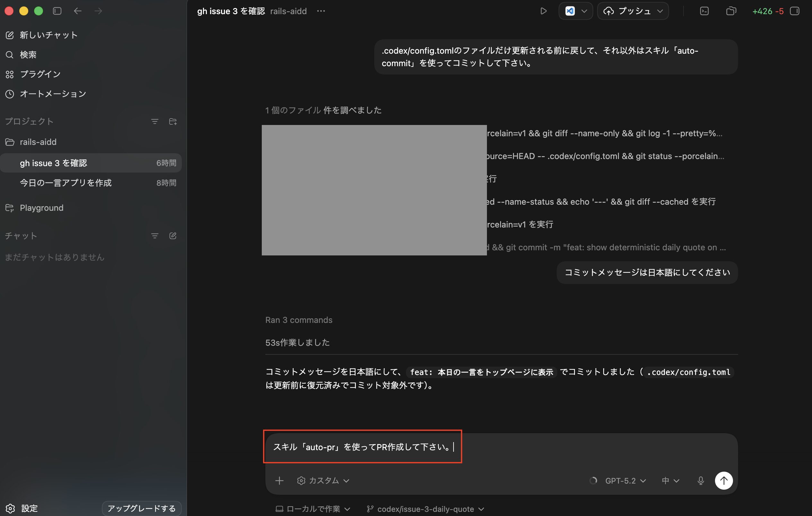Start a 新しいチャット
Image resolution: width=812 pixels, height=516 pixels.
coord(48,35)
